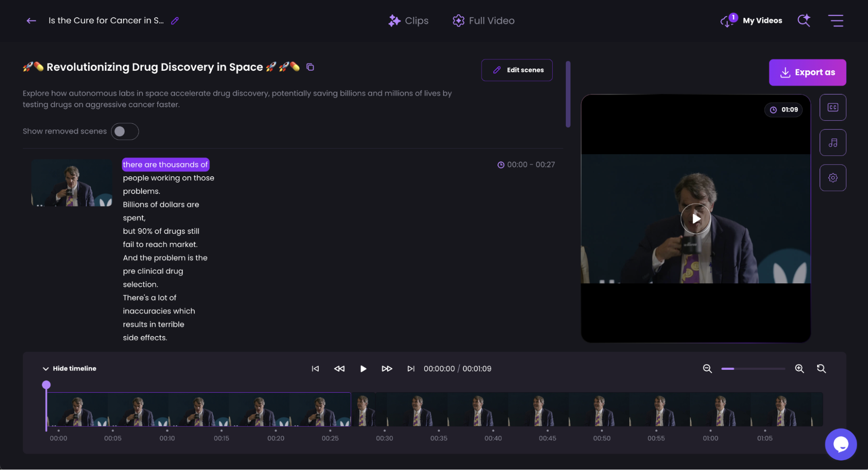Select the first scene thumbnail in the transcript

tap(71, 182)
